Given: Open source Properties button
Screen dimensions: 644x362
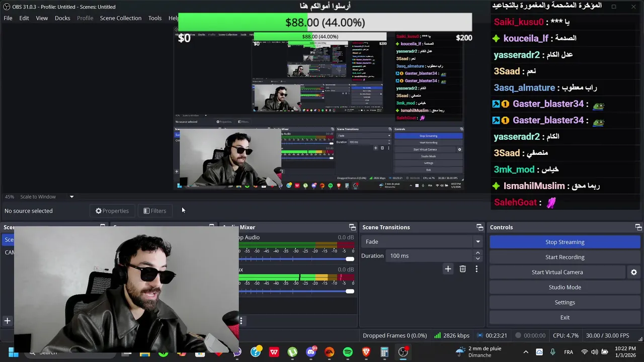Looking at the screenshot, I should [112, 211].
